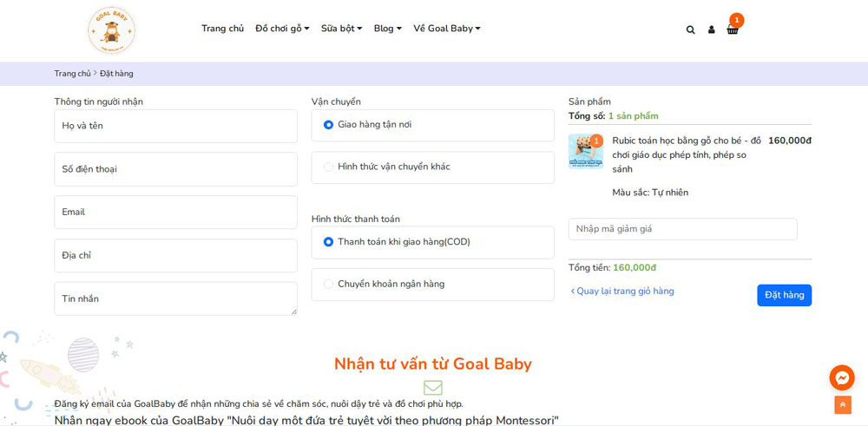Open the search magnifier icon

(690, 29)
